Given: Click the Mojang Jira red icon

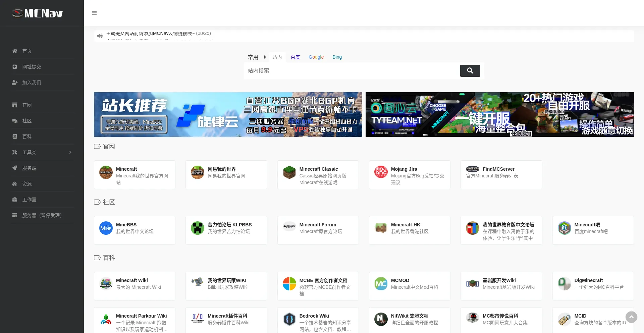Looking at the screenshot, I should click(381, 172).
